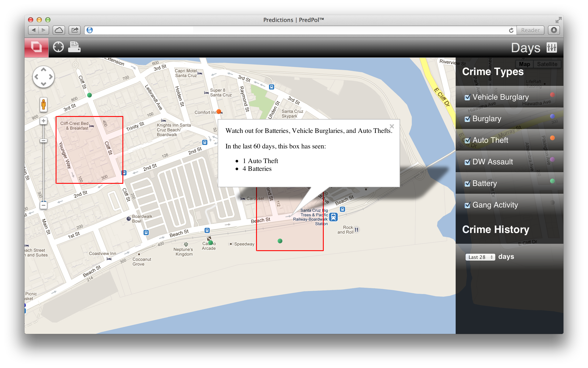The image size is (588, 368).
Task: Click the Rock and Roll restaurant label
Action: (345, 230)
